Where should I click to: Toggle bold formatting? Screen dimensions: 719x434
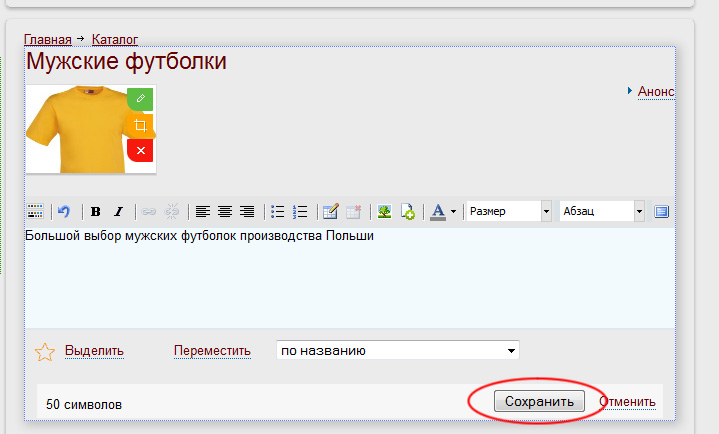tap(95, 211)
